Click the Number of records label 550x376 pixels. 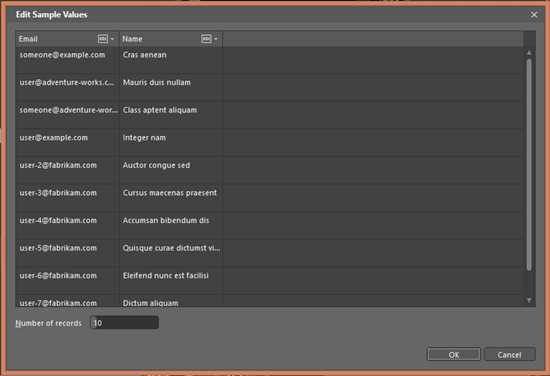point(48,323)
